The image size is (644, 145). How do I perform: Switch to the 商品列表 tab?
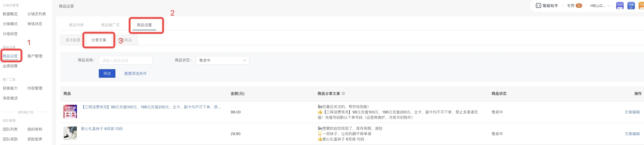click(x=76, y=25)
